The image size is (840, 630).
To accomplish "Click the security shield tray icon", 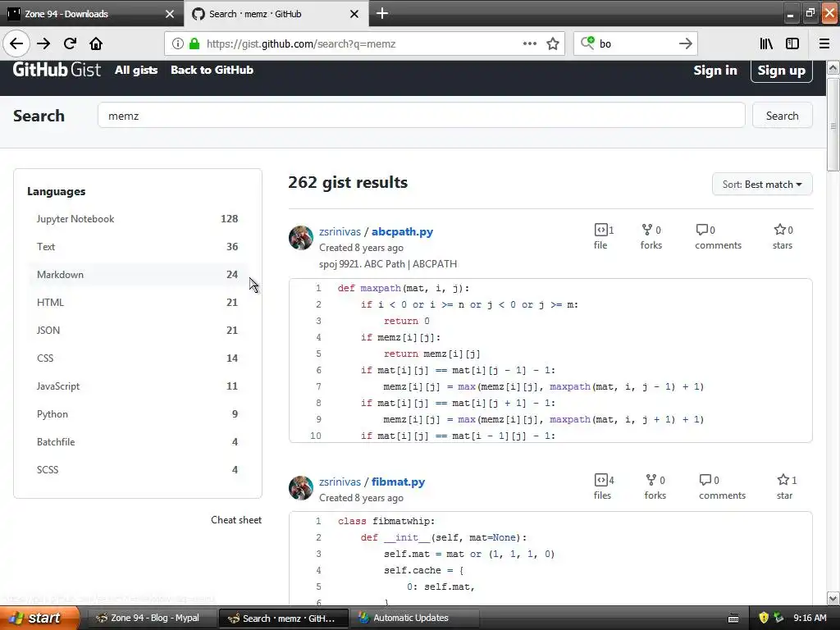I will coord(764,618).
